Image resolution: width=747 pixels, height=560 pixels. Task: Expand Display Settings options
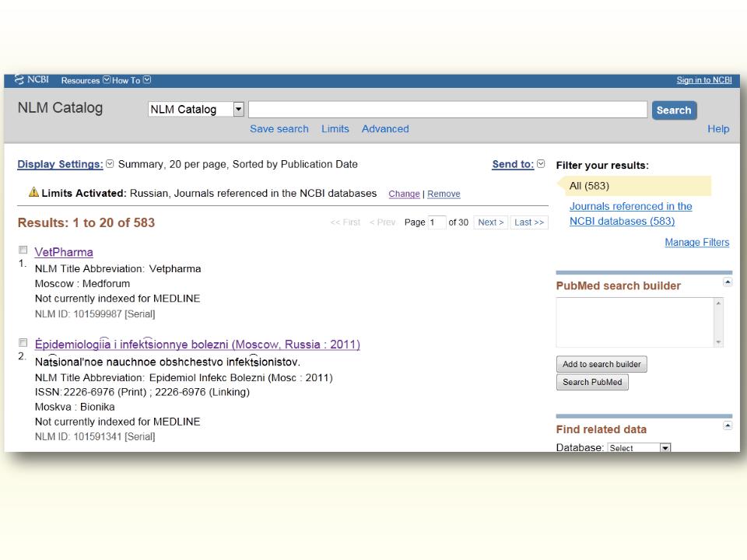[60, 164]
